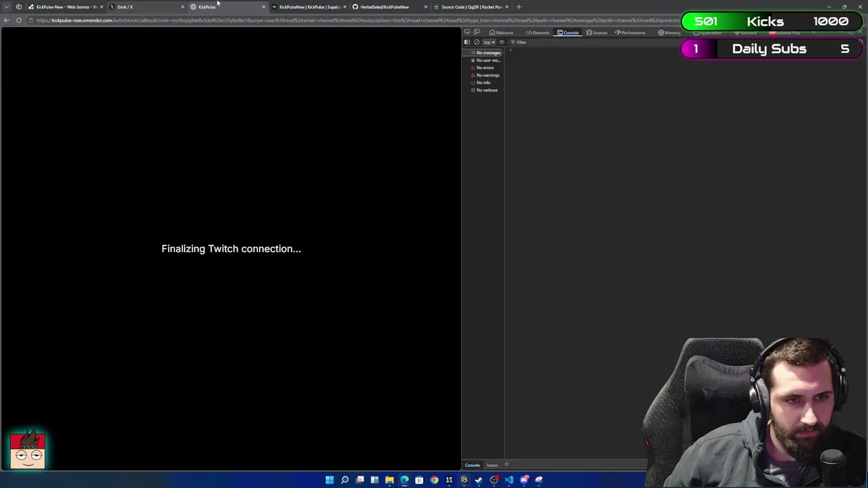The height and width of the screenshot is (488, 868).
Task: Open the DevTools Welcome tab
Action: point(502,33)
